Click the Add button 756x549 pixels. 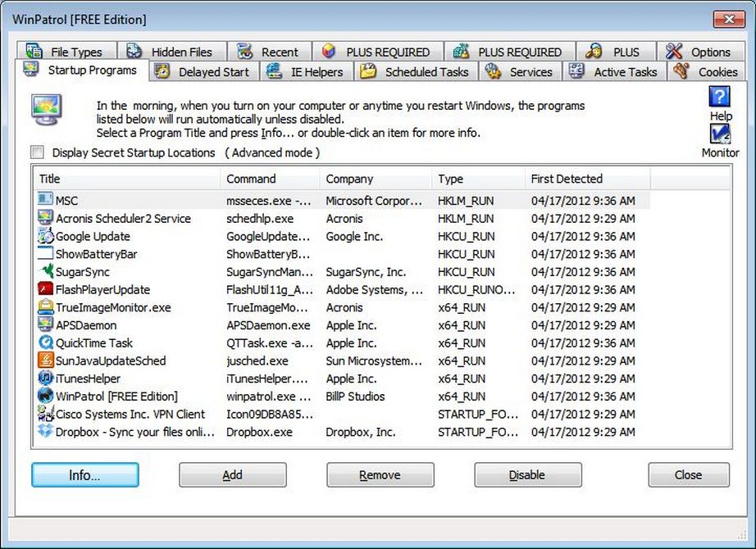coord(233,474)
